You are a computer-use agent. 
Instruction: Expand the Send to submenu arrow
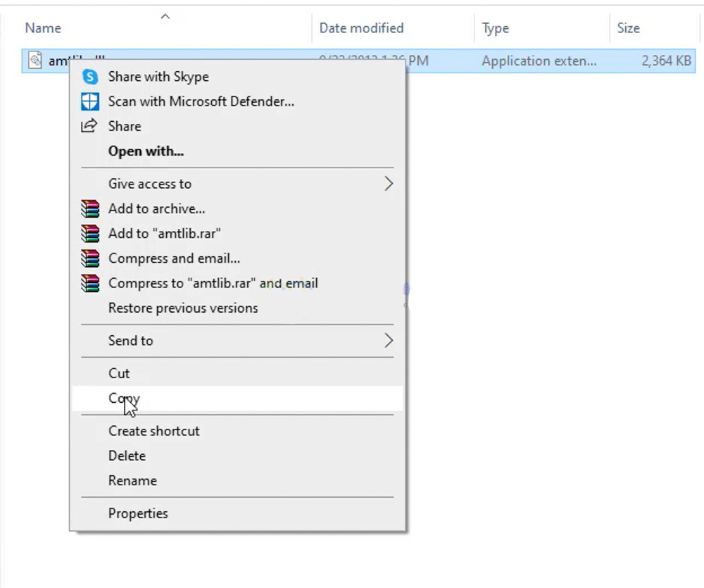coord(389,341)
